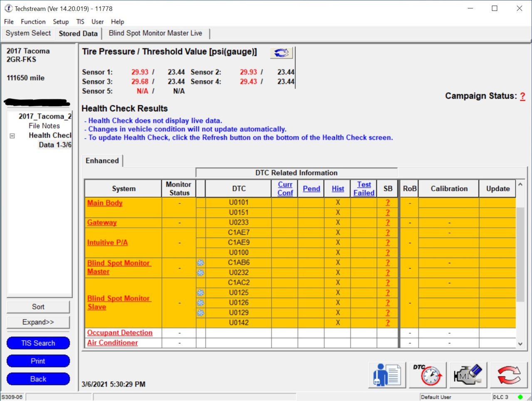Go back with the Back button
Image resolution: width=532 pixels, height=401 pixels.
(38, 379)
